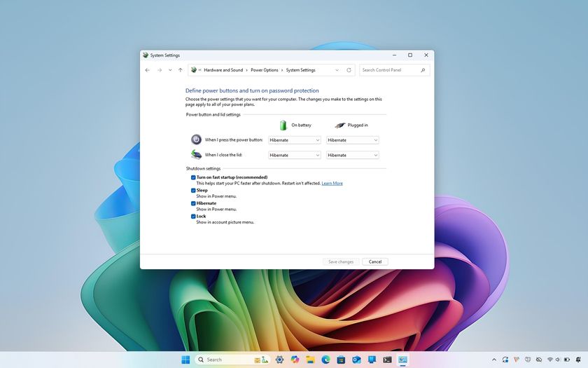The width and height of the screenshot is (588, 368).
Task: Click the System Settings title bar icon
Action: [146, 55]
